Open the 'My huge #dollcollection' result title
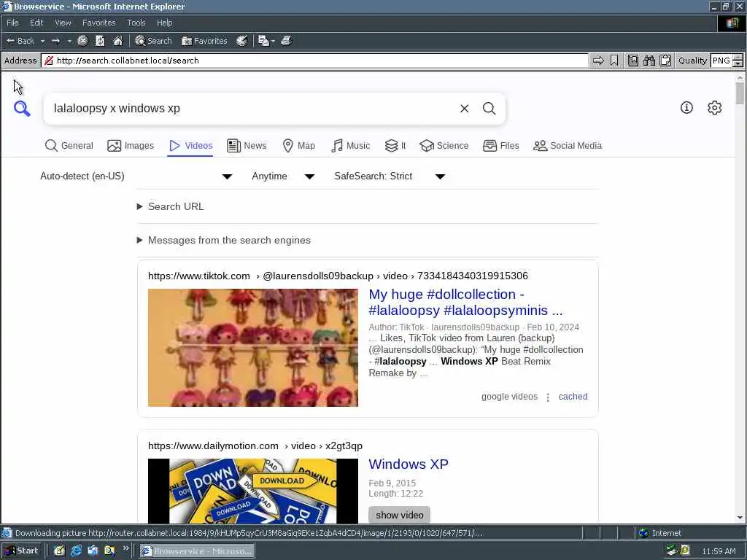Screen dimensions: 747x560 pos(465,303)
